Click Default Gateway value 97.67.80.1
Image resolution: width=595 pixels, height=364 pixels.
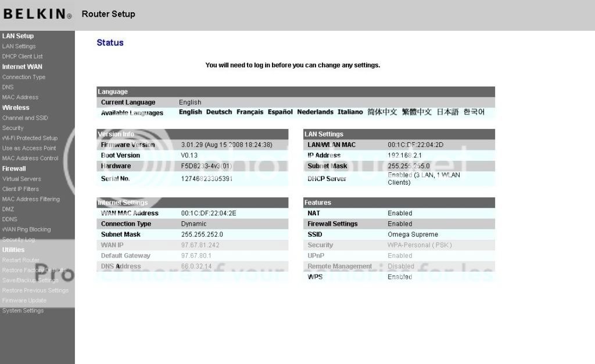click(196, 255)
